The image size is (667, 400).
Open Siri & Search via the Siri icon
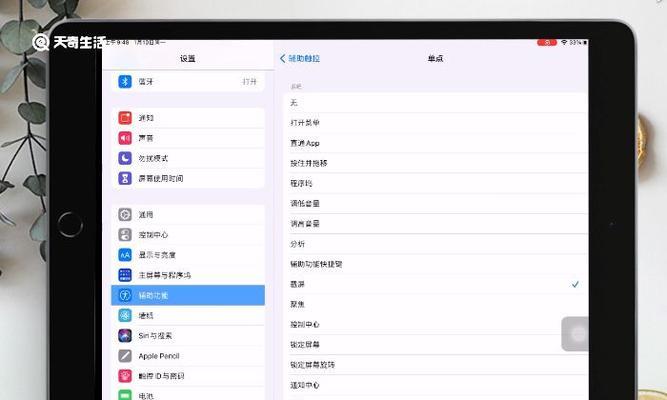pyautogui.click(x=125, y=336)
